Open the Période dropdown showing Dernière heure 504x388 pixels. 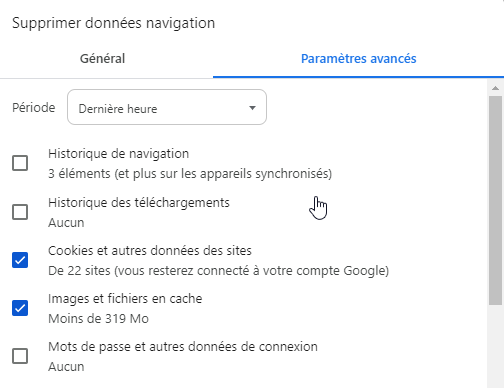[167, 107]
